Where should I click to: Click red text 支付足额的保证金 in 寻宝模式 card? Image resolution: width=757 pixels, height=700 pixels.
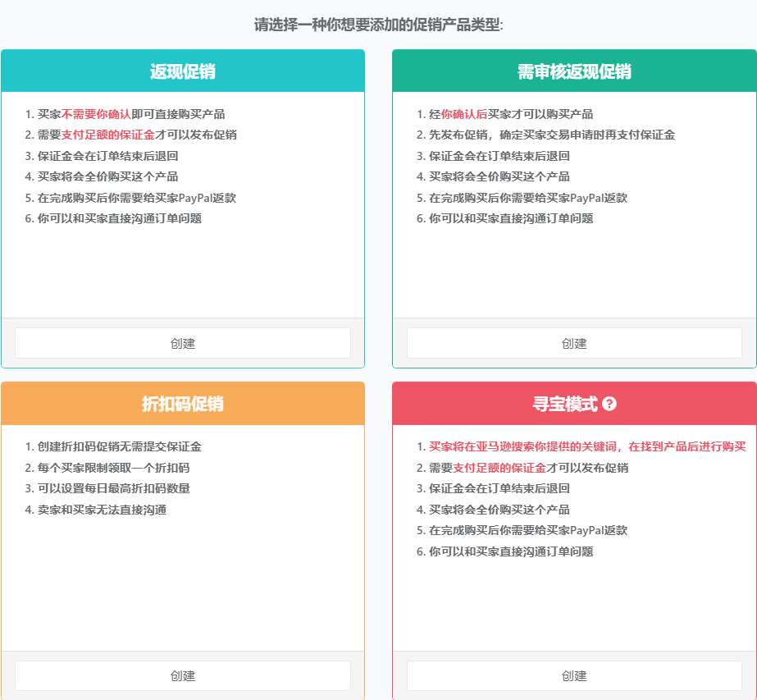(499, 468)
